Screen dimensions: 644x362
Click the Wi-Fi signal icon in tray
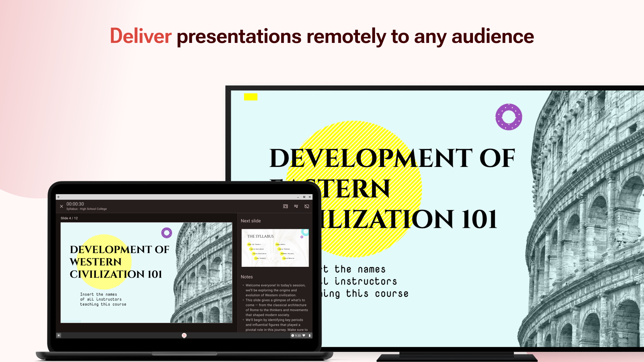click(304, 336)
